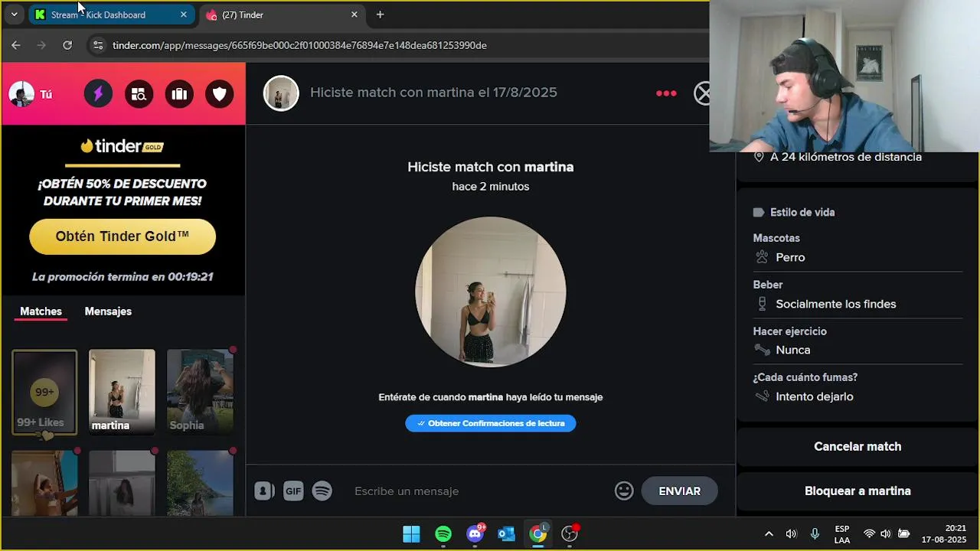
Task: Open Spotify from the taskbar
Action: [x=443, y=534]
